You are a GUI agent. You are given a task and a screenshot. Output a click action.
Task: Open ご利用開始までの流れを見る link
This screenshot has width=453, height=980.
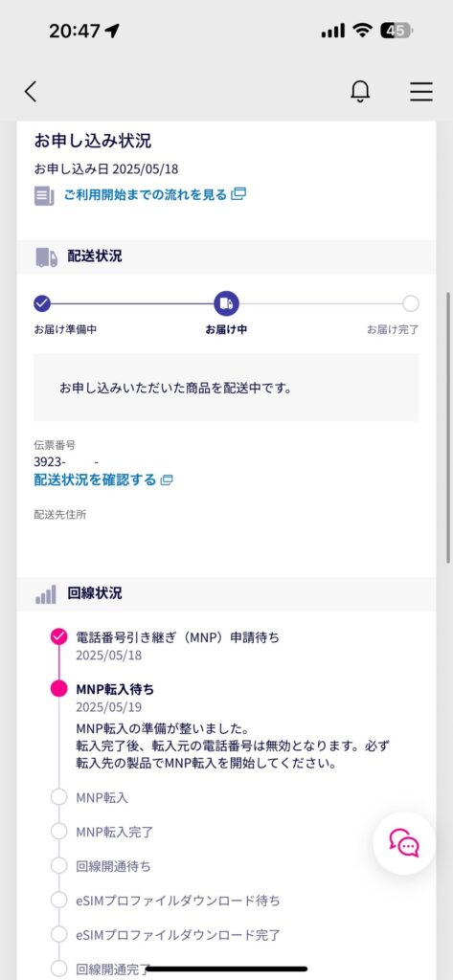(146, 194)
